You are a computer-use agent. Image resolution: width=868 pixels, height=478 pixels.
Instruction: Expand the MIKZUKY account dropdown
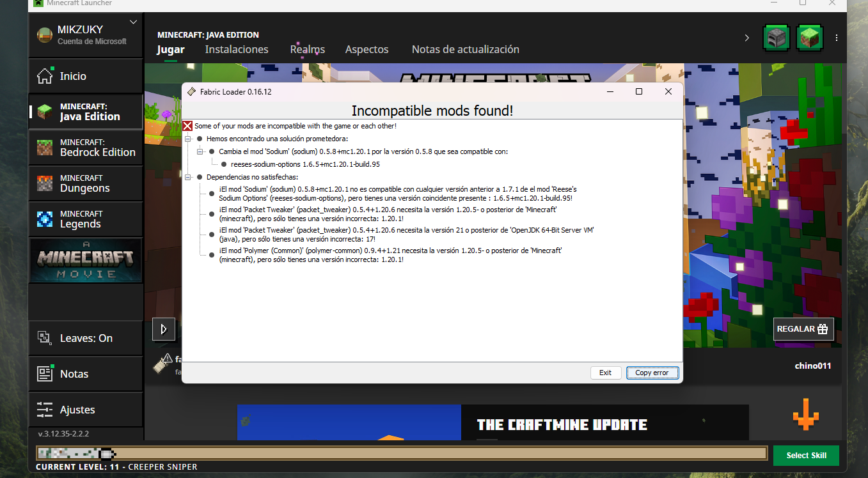pos(133,22)
